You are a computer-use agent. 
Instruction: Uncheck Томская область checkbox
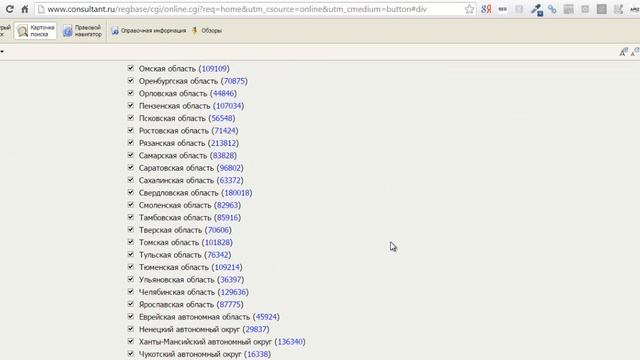(131, 242)
